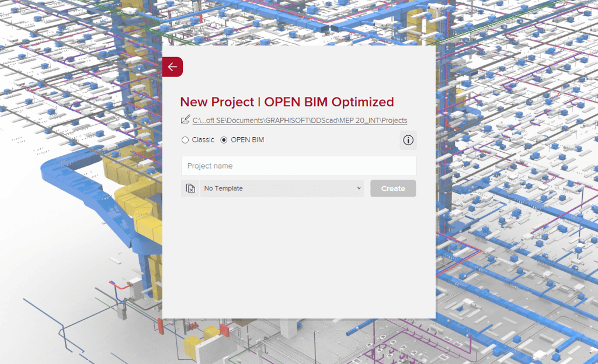
Task: Click the template file icon beside dropdown
Action: pyautogui.click(x=190, y=188)
